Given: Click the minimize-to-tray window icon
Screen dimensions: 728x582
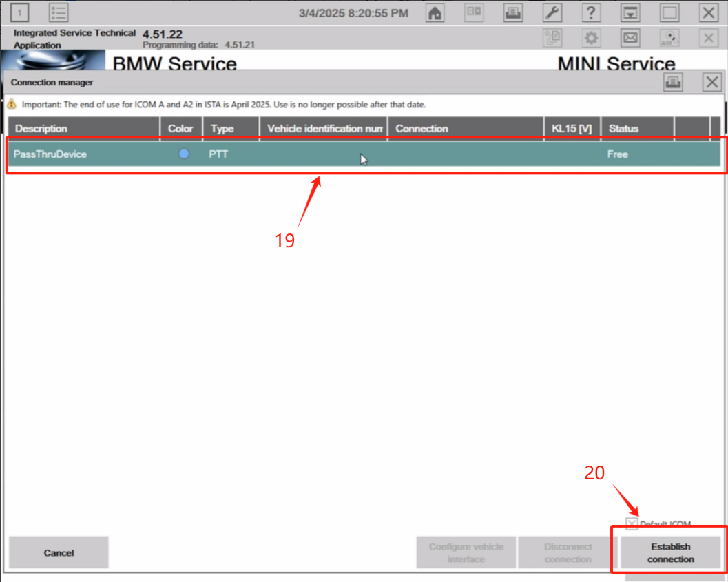Looking at the screenshot, I should pyautogui.click(x=630, y=12).
